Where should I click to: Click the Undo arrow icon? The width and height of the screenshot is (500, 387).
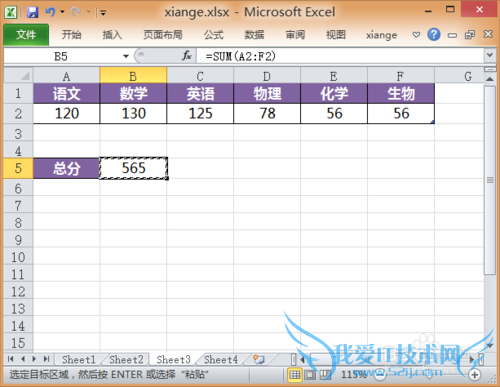pos(50,12)
